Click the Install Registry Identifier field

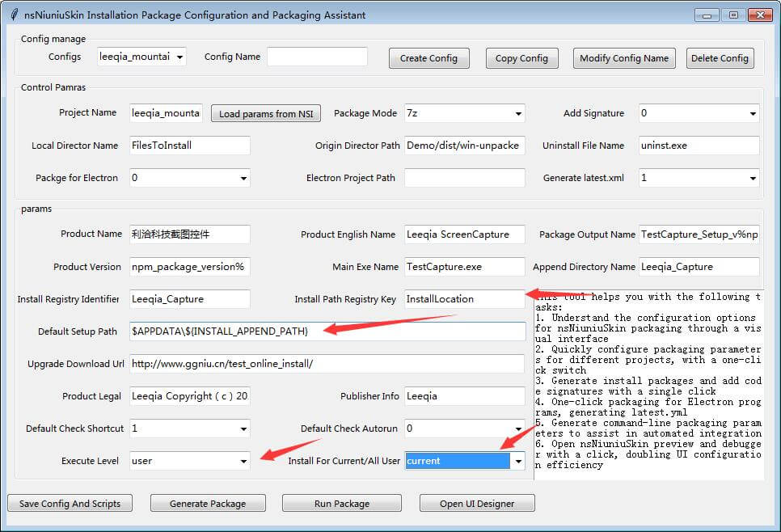tap(190, 299)
